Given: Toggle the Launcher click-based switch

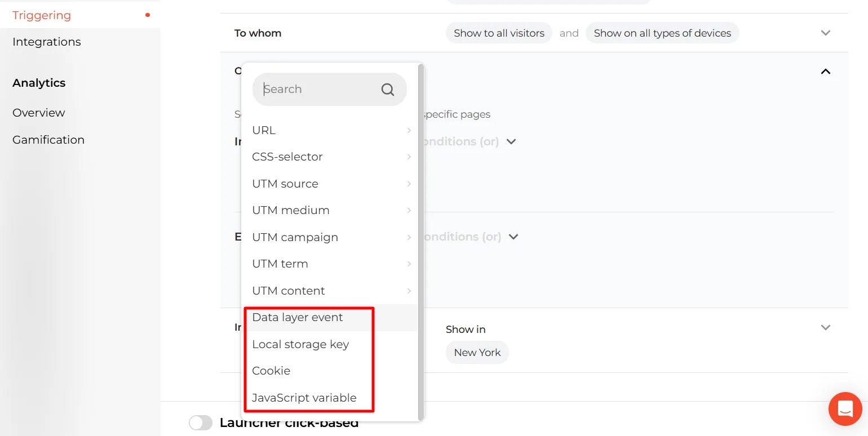Looking at the screenshot, I should point(201,423).
